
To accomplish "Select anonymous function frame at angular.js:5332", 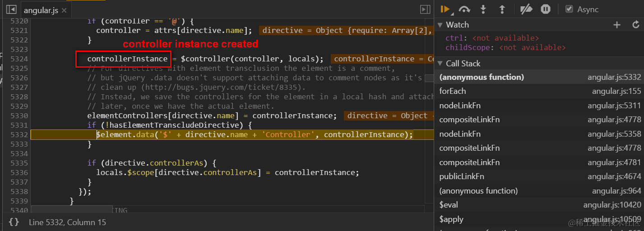I will pyautogui.click(x=539, y=77).
